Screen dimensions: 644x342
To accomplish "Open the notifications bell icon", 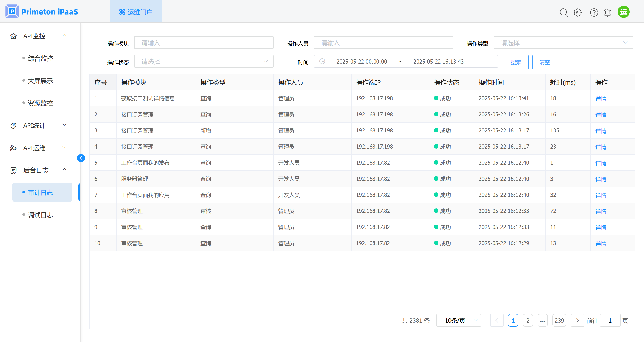I will 608,12.
